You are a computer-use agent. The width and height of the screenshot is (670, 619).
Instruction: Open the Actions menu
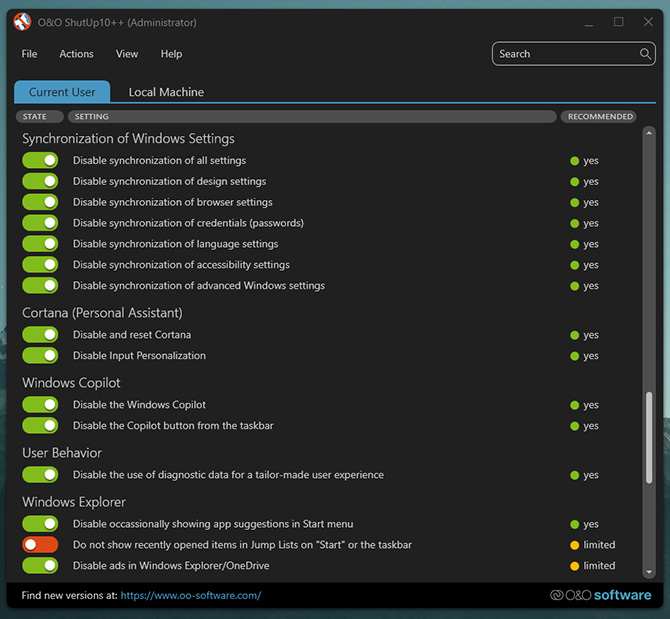click(76, 54)
